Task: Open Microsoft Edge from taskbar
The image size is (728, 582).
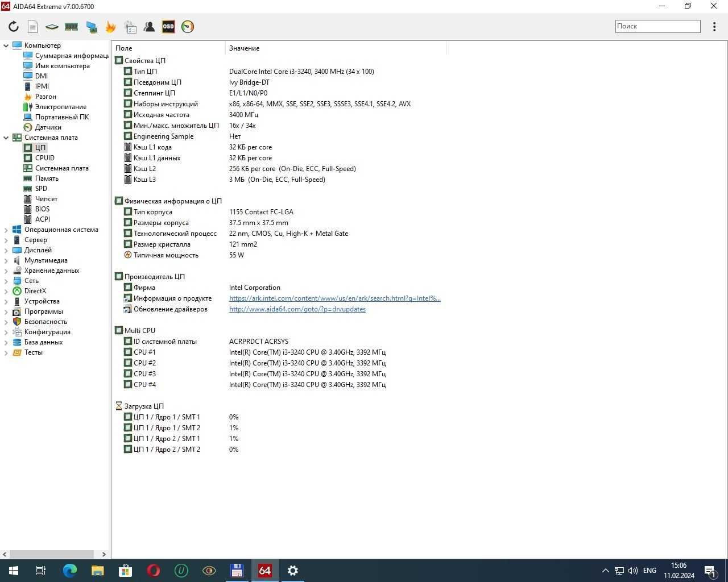Action: 69,571
